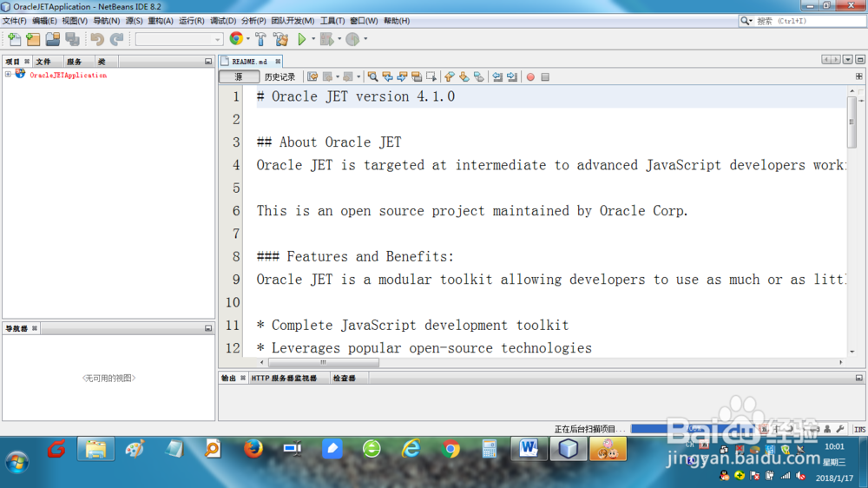Click the background scanning progress bar
Screen dimensions: 868x488
[692, 429]
